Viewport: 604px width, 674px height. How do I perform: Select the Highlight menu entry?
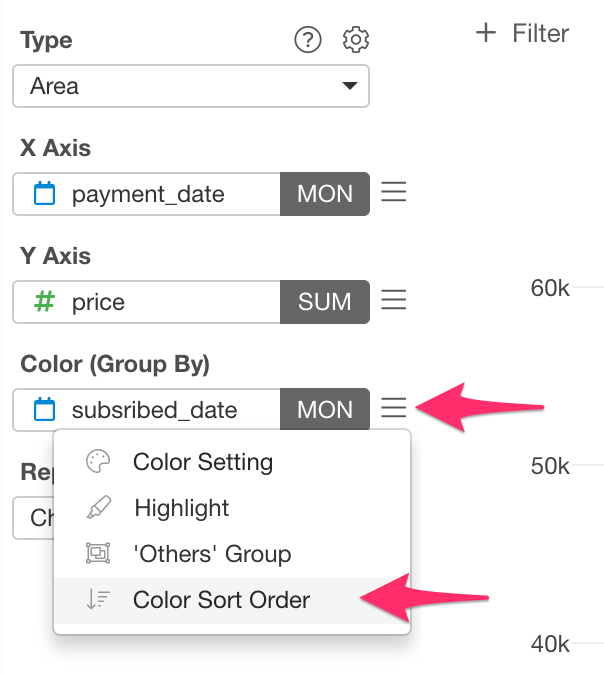pyautogui.click(x=232, y=508)
